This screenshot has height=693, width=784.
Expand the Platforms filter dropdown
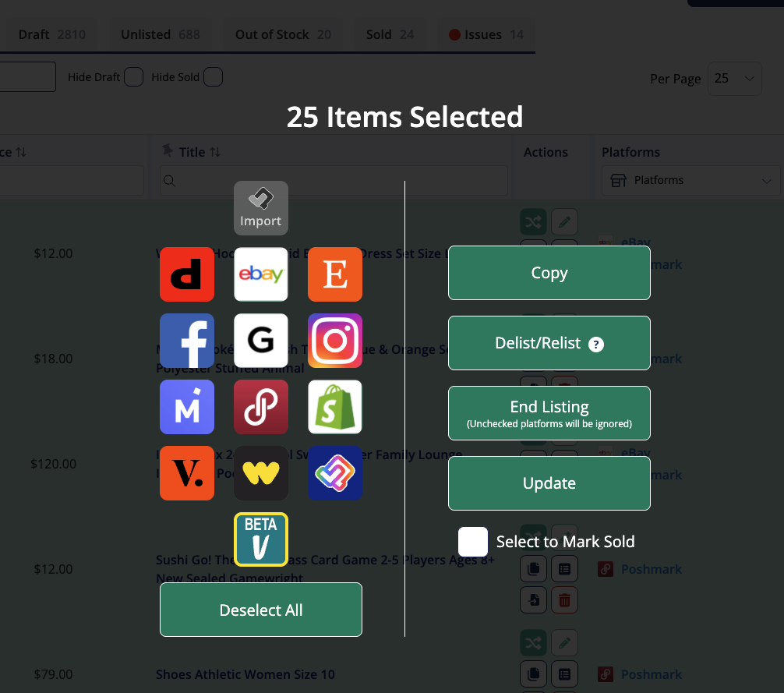[x=690, y=181]
